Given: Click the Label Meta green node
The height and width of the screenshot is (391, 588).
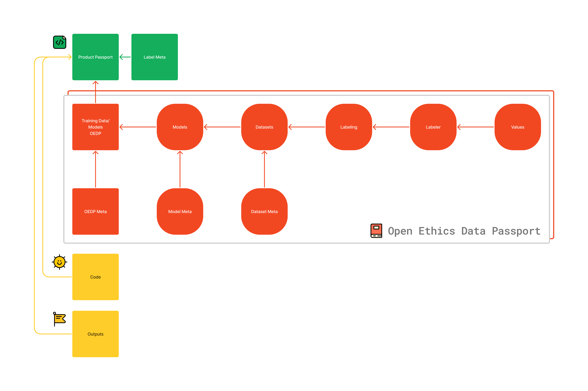Looking at the screenshot, I should click(x=154, y=57).
